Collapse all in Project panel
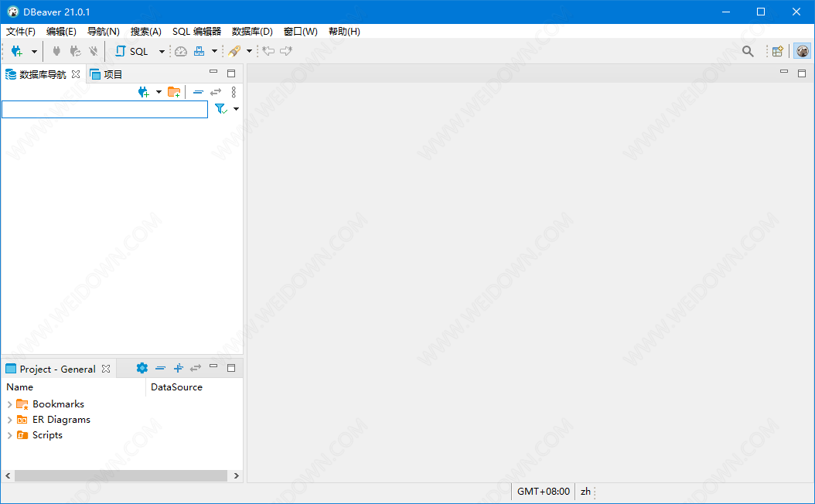This screenshot has width=815, height=504. point(160,368)
